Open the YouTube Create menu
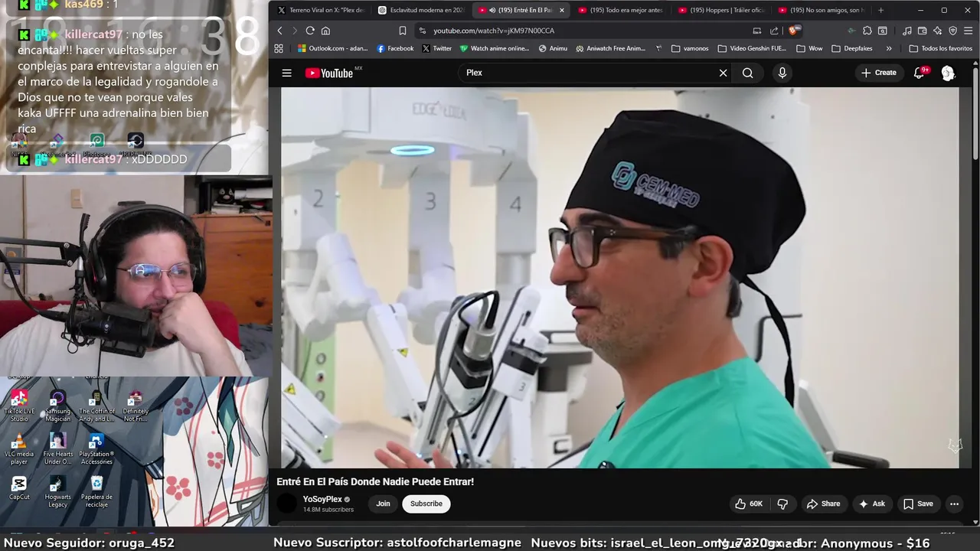 coord(878,73)
